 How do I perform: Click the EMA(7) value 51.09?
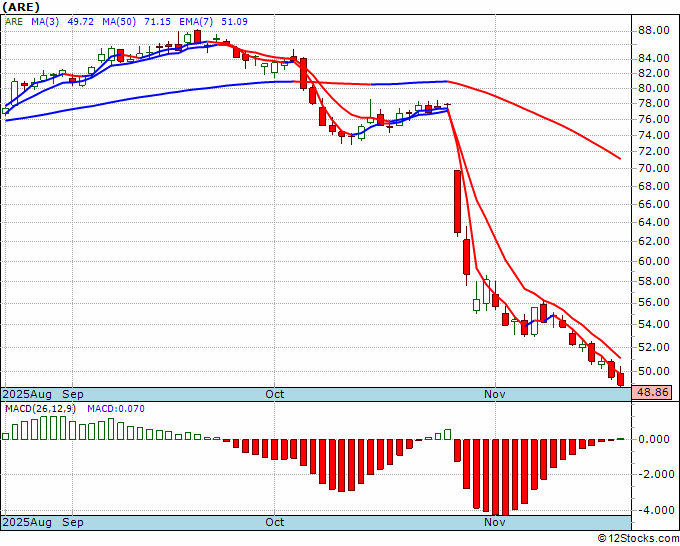click(234, 22)
